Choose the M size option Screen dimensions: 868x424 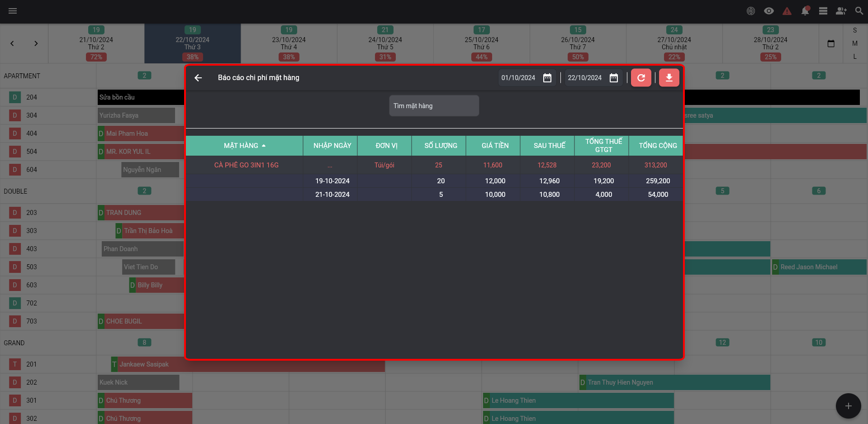[x=855, y=43]
